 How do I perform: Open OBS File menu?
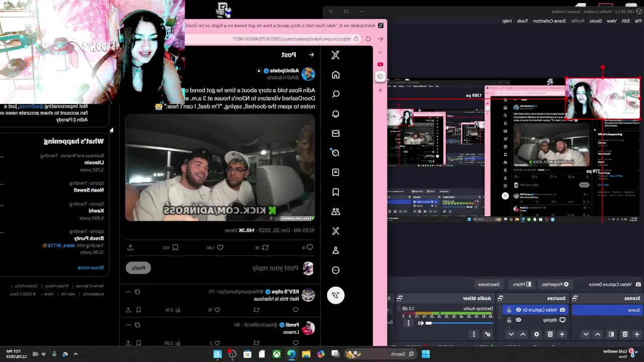(x=637, y=21)
